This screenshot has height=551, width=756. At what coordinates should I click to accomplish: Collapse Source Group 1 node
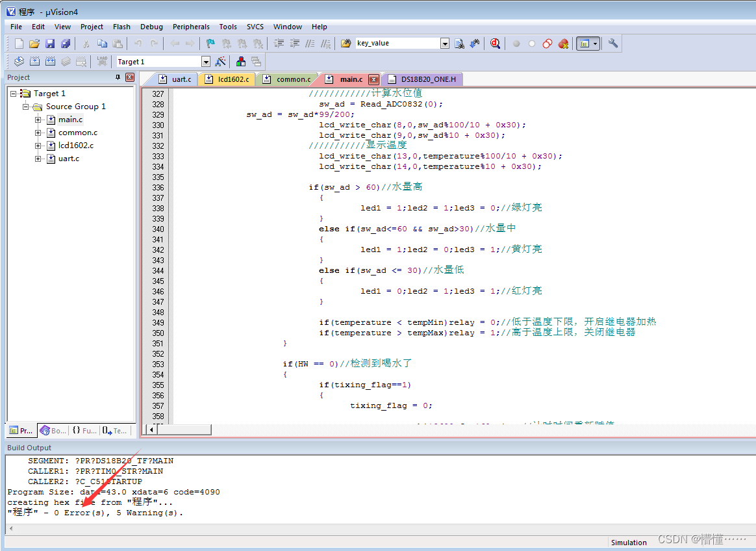click(25, 107)
